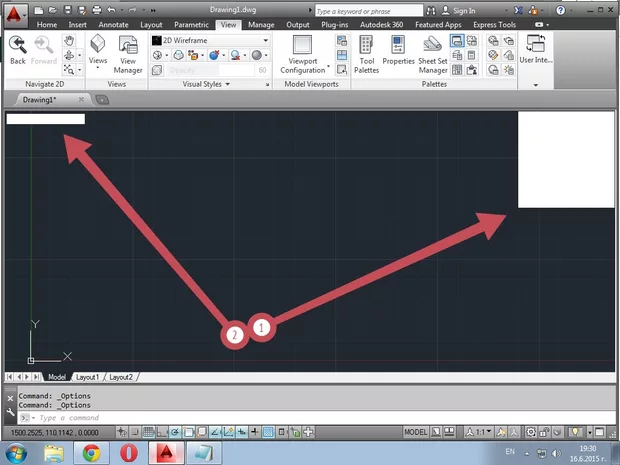Viewport: 620px width, 465px height.
Task: Toggle Clean Screen in status bar
Action: pos(599,432)
